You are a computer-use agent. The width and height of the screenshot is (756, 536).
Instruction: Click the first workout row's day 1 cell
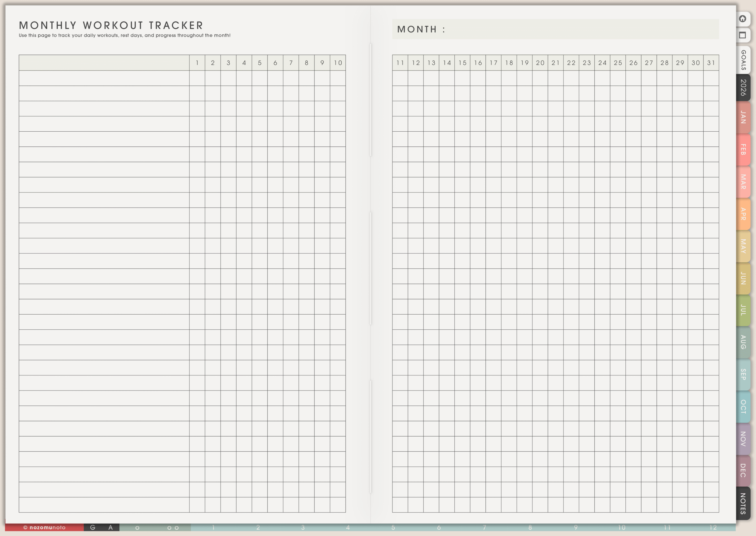coord(197,78)
